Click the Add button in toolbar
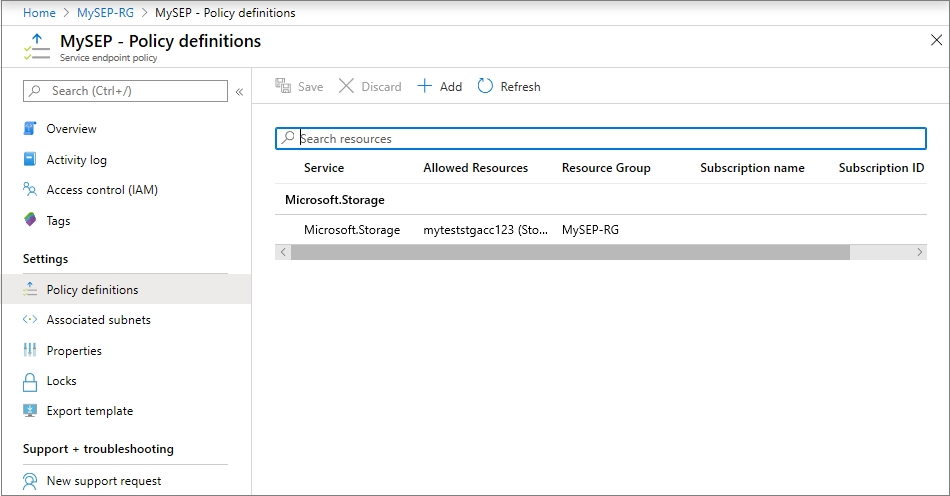The image size is (950, 496). [x=440, y=87]
